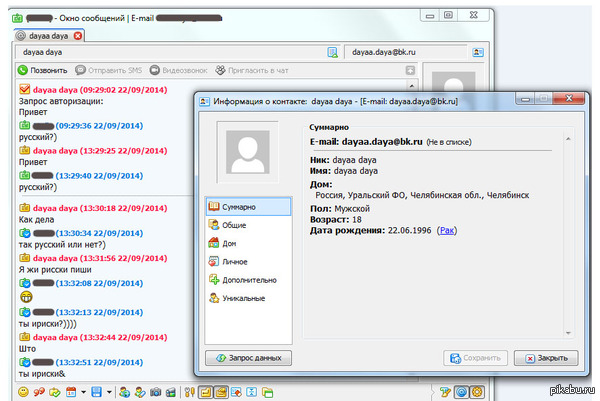600x401 pixels.
Task: Select Уникальные in the sidebar list
Action: [244, 298]
